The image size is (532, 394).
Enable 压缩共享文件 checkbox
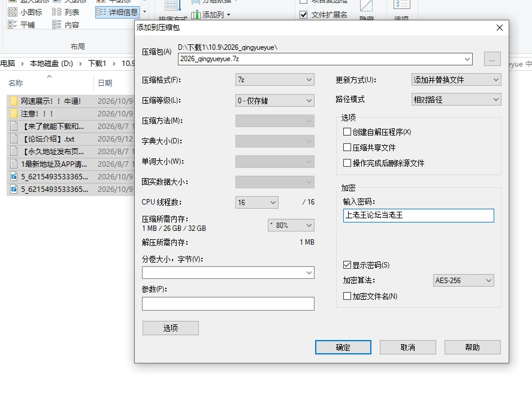tap(347, 148)
